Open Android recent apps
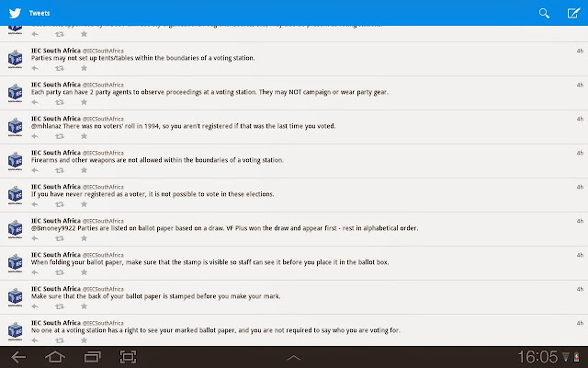Screen dimensions: 588x368 click(92, 357)
